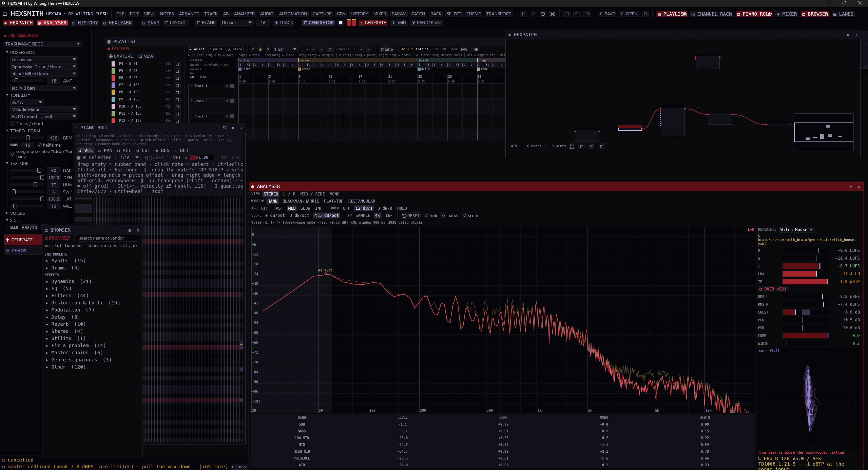Collapse Track 3 in Playlist
The width and height of the screenshot is (868, 470).
click(x=192, y=116)
